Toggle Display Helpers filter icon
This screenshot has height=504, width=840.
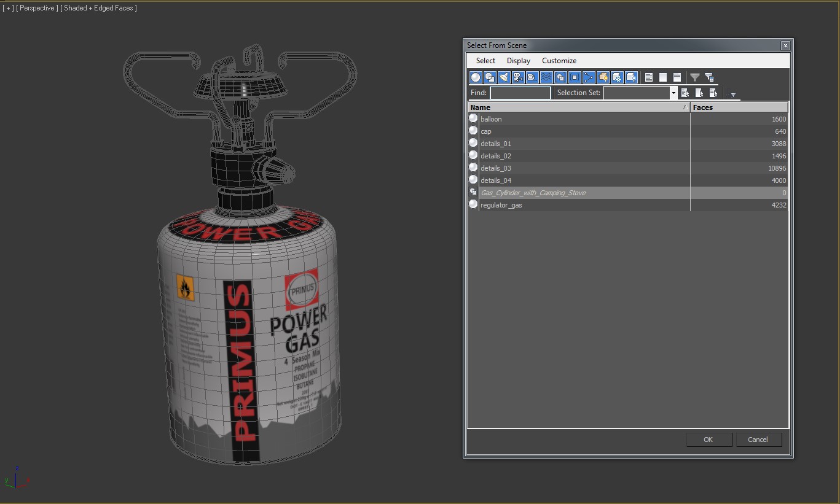[532, 77]
